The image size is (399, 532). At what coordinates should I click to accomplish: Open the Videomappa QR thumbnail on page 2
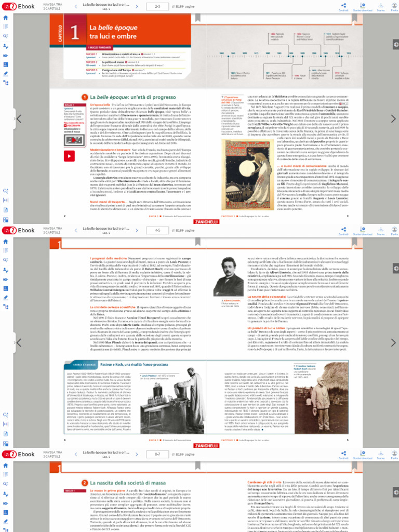[x=74, y=140]
